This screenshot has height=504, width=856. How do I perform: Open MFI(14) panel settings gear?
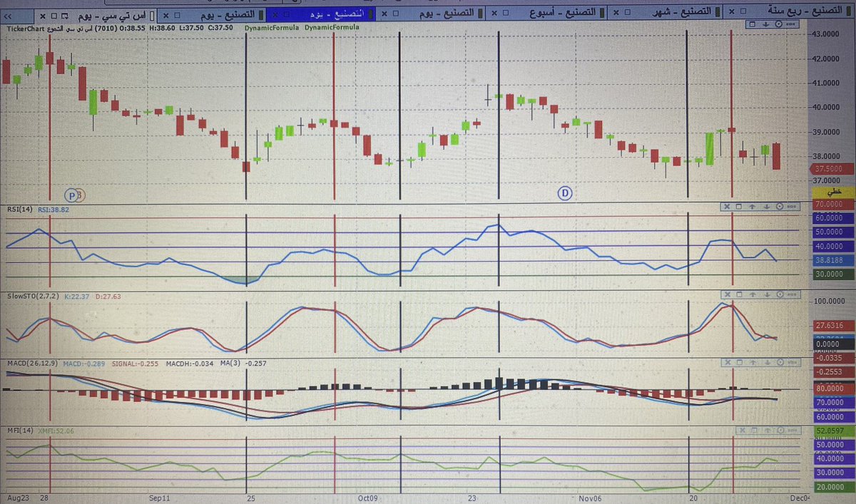pos(780,430)
